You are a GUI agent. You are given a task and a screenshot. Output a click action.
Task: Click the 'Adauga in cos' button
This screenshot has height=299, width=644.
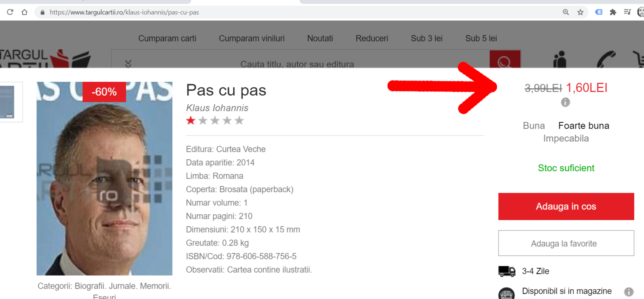coord(566,207)
